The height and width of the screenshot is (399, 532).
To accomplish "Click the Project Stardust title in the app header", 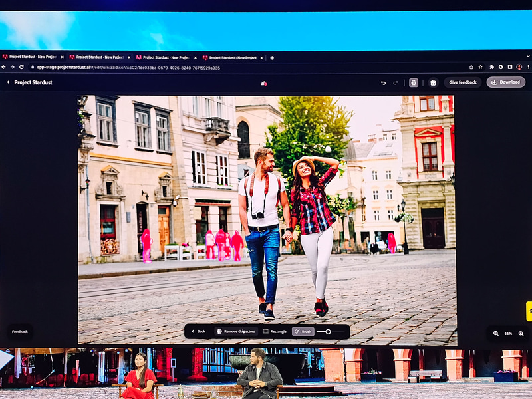I will 33,82.
